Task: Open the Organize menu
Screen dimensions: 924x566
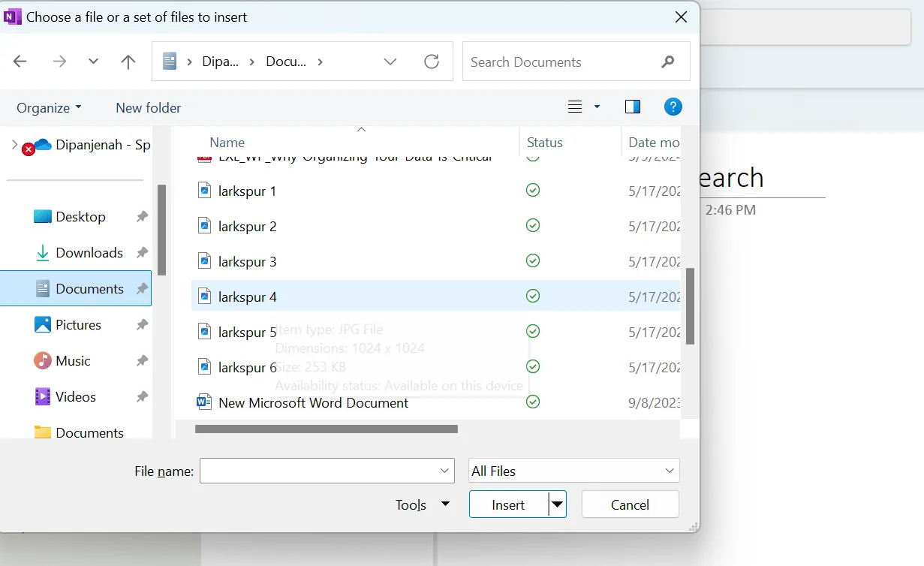Action: coord(50,107)
